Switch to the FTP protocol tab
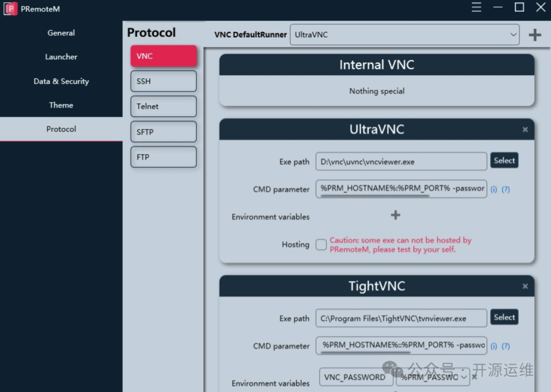Image resolution: width=551 pixels, height=392 pixels. click(x=163, y=157)
